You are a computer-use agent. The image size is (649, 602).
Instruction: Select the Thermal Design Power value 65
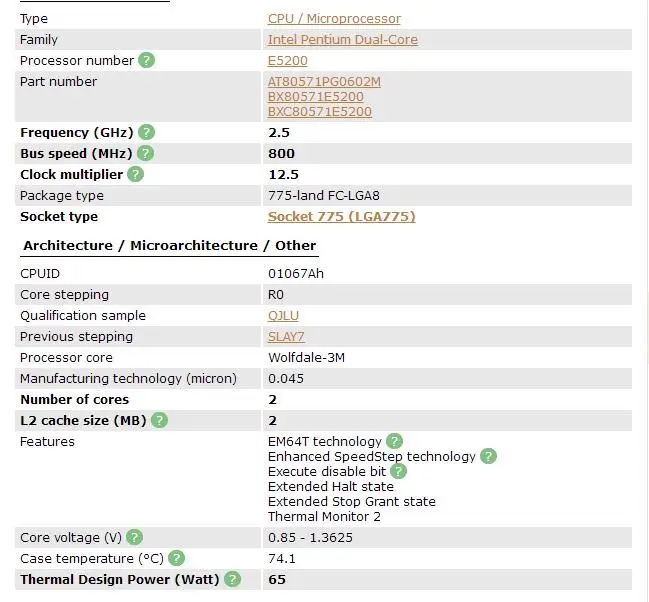point(277,579)
